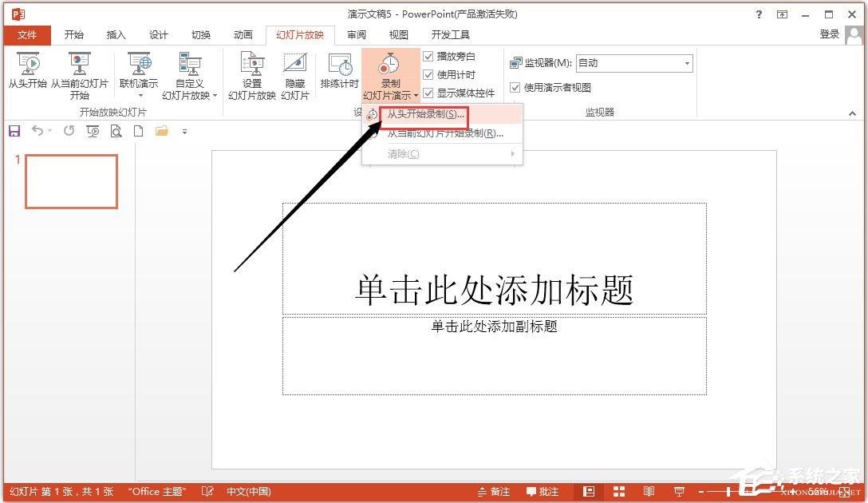This screenshot has width=868, height=503.
Task: Switch to the 设计 design tab
Action: [x=158, y=35]
